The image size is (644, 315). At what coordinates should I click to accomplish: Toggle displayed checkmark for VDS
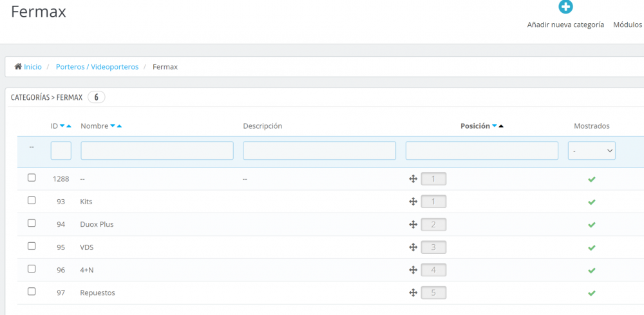[591, 247]
